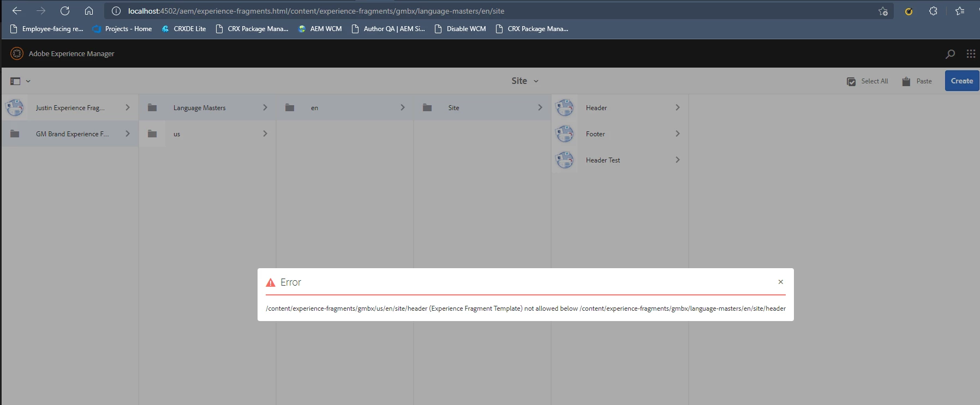Viewport: 980px width, 405px height.
Task: Click the browser forward arrow
Action: click(x=41, y=11)
